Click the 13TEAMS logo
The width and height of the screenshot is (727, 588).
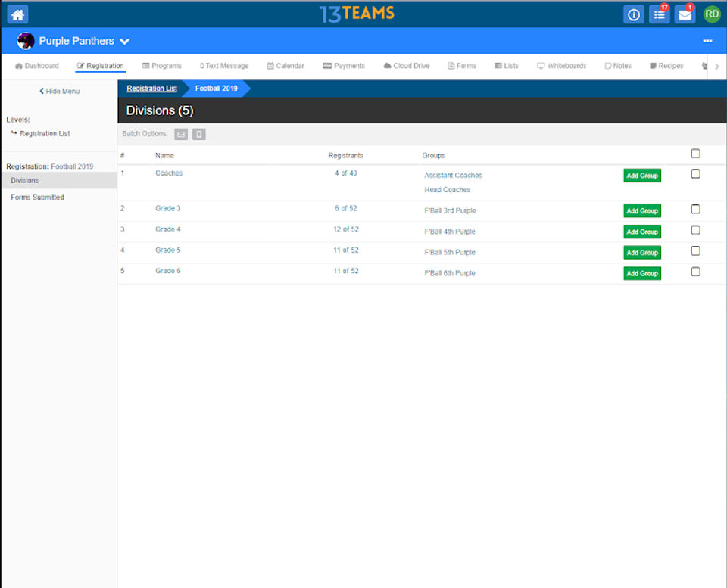(x=357, y=14)
